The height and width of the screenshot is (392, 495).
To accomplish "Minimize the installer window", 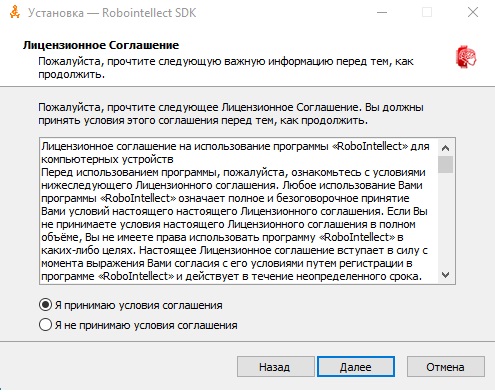I will coord(382,13).
